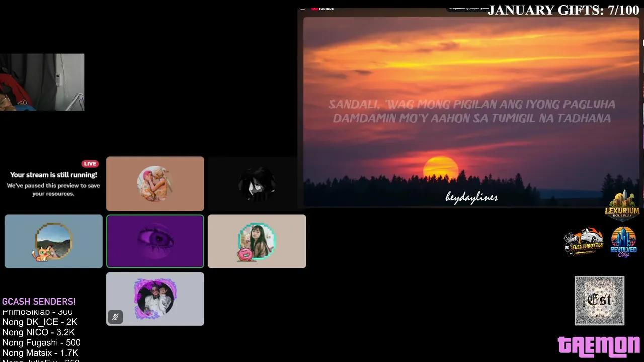This screenshot has width=644, height=362.
Task: Click the paused stream preview message
Action: (53, 190)
